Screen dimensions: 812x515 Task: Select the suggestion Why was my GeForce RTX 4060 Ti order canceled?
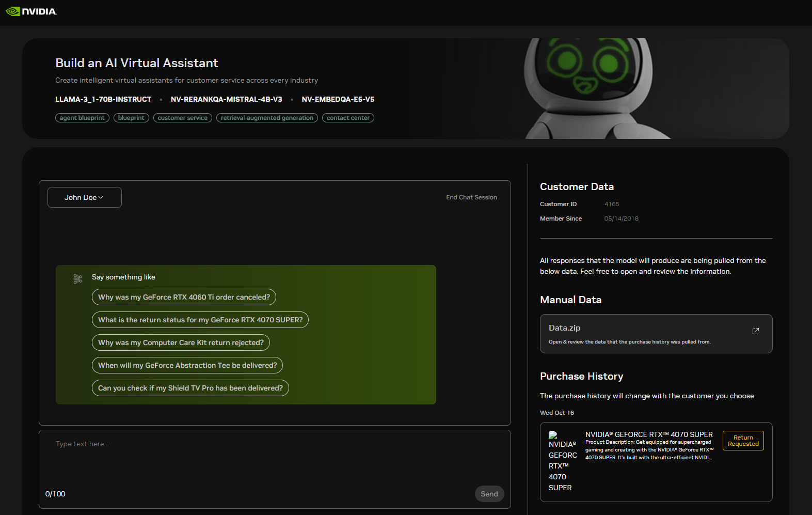tap(184, 297)
